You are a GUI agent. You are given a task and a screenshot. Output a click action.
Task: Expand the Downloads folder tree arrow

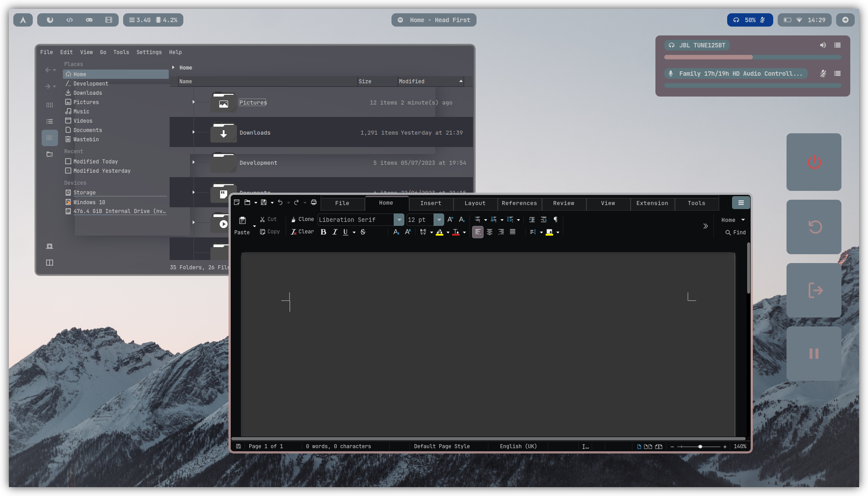pos(194,132)
